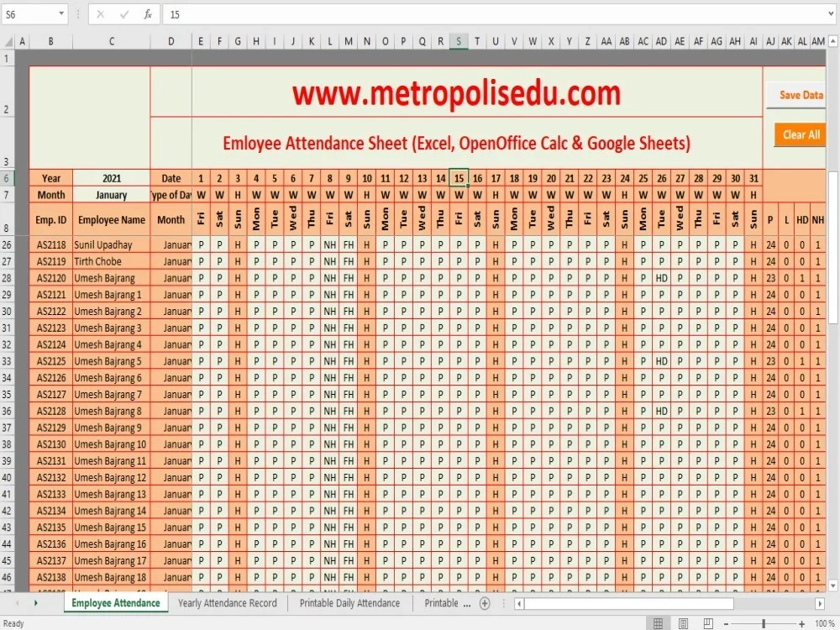Click the Cancel entry X icon in formula bar
The height and width of the screenshot is (630, 840).
[100, 14]
